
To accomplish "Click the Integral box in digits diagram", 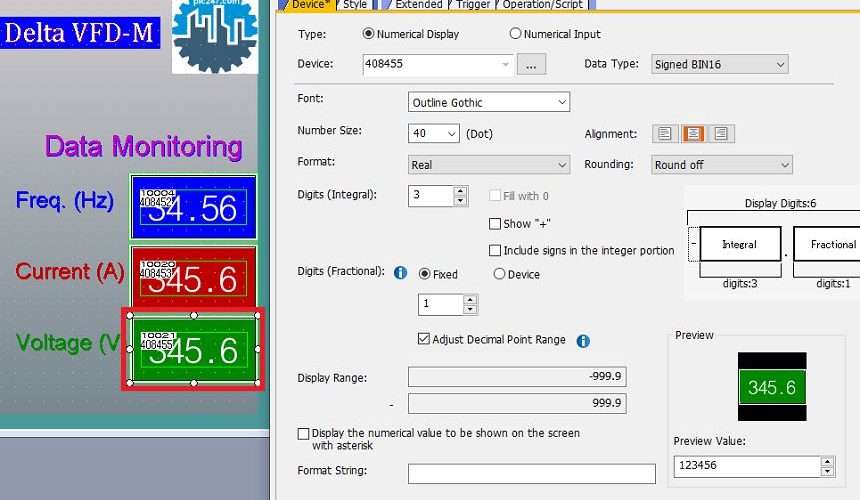I will click(x=740, y=244).
